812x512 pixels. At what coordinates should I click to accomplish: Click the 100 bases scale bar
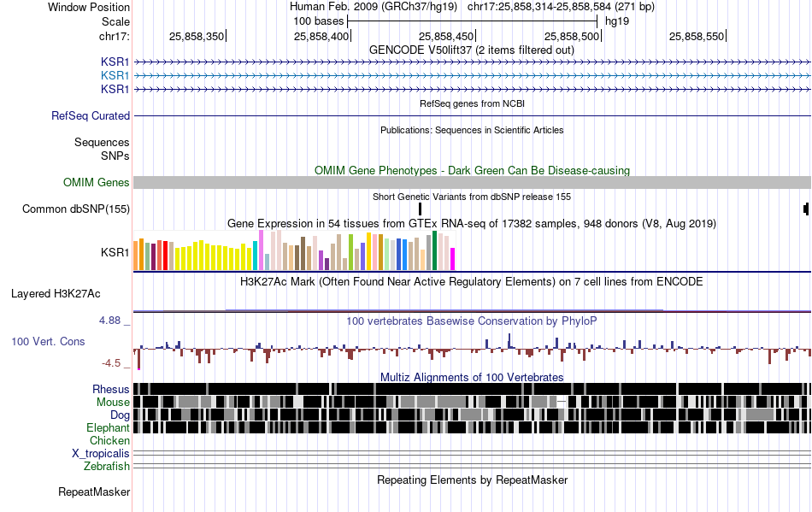(473, 21)
